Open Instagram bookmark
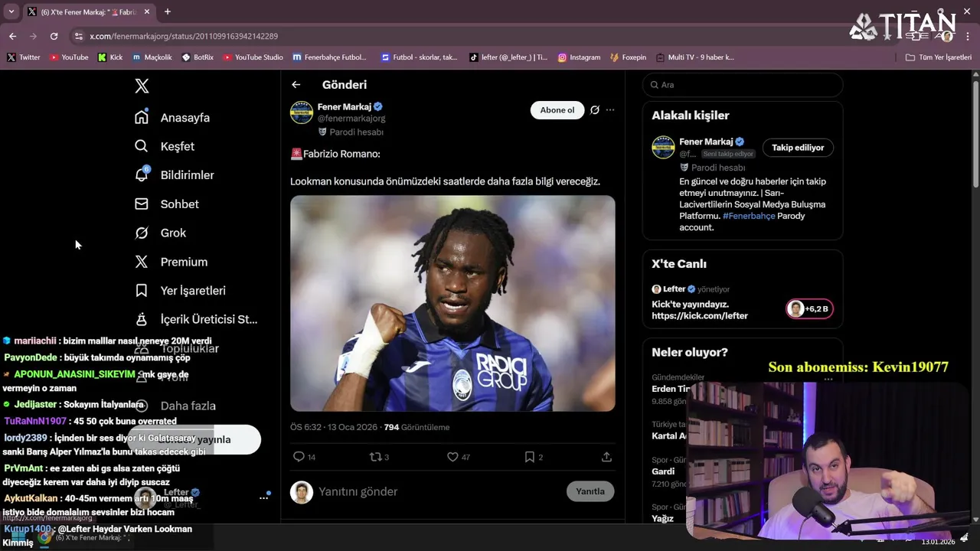 coord(579,57)
